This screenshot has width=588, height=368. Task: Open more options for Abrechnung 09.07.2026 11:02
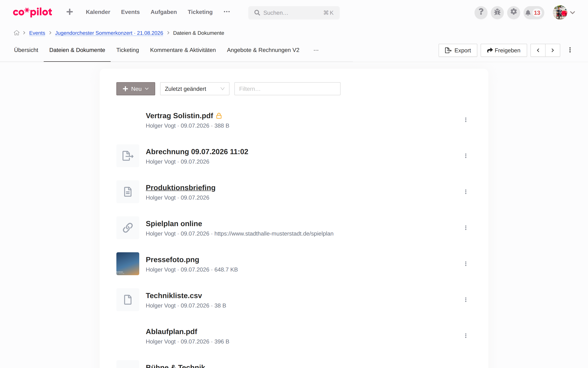(x=465, y=156)
